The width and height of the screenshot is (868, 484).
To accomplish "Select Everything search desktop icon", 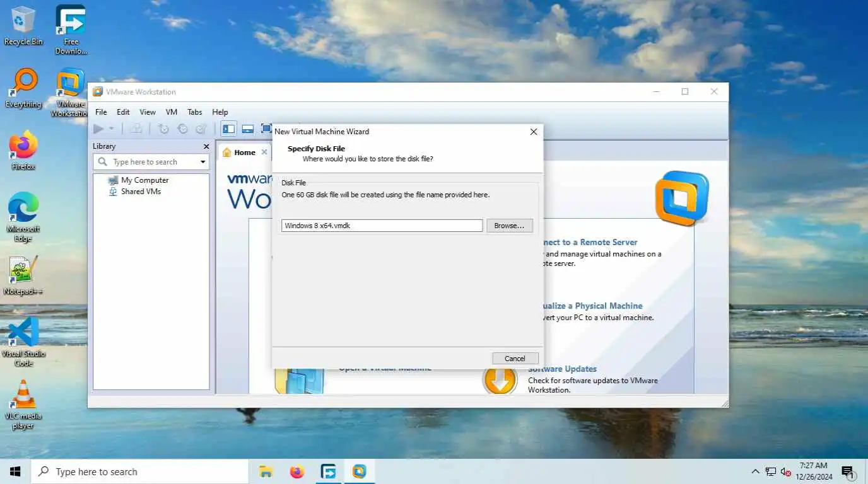I will click(x=23, y=88).
